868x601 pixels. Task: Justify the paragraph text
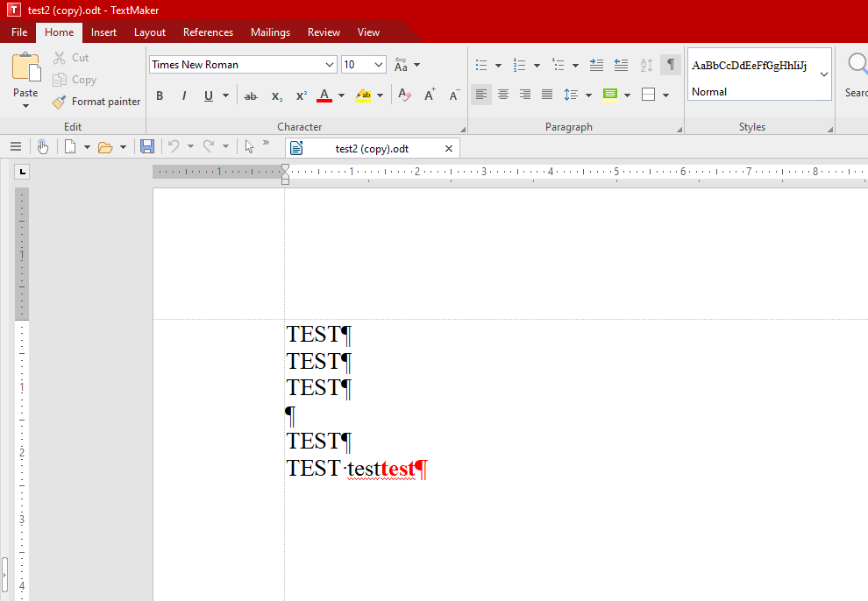[x=547, y=95]
